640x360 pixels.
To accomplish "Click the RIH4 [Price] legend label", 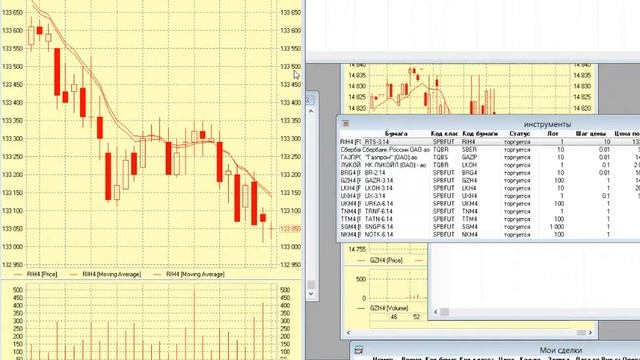I will tap(42, 274).
